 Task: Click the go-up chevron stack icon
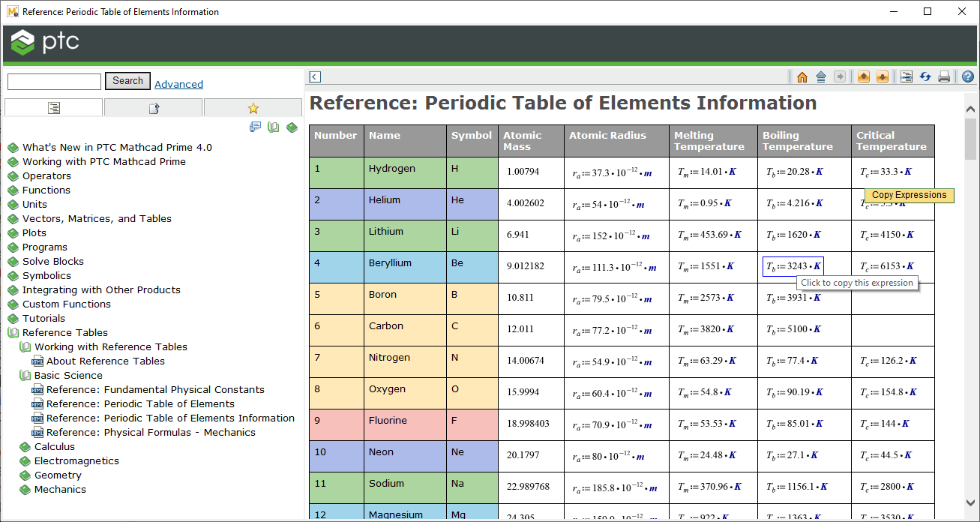820,76
